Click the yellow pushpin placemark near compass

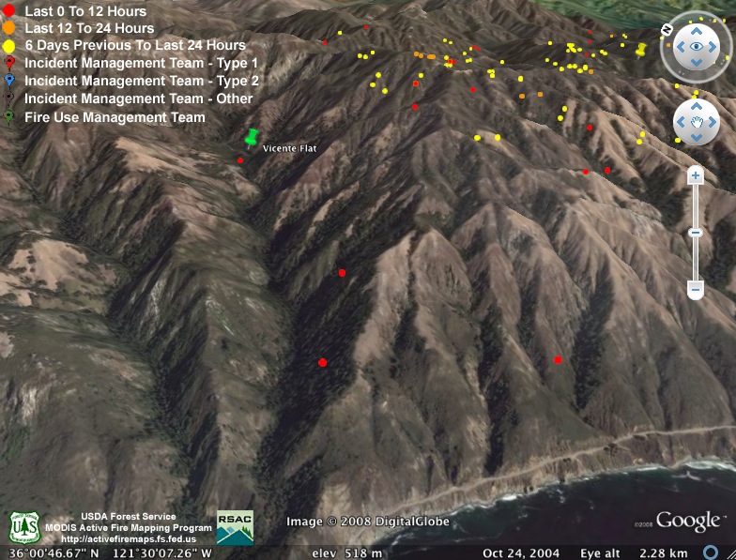[641, 49]
